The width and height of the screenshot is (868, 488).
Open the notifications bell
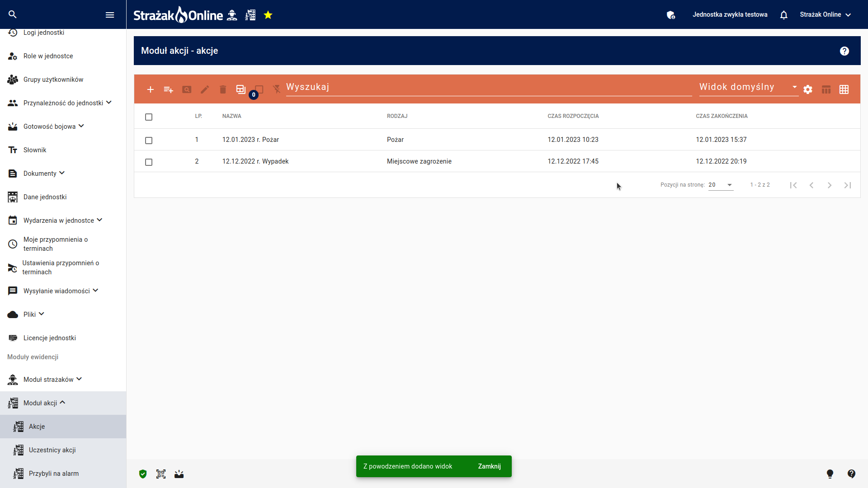point(784,15)
